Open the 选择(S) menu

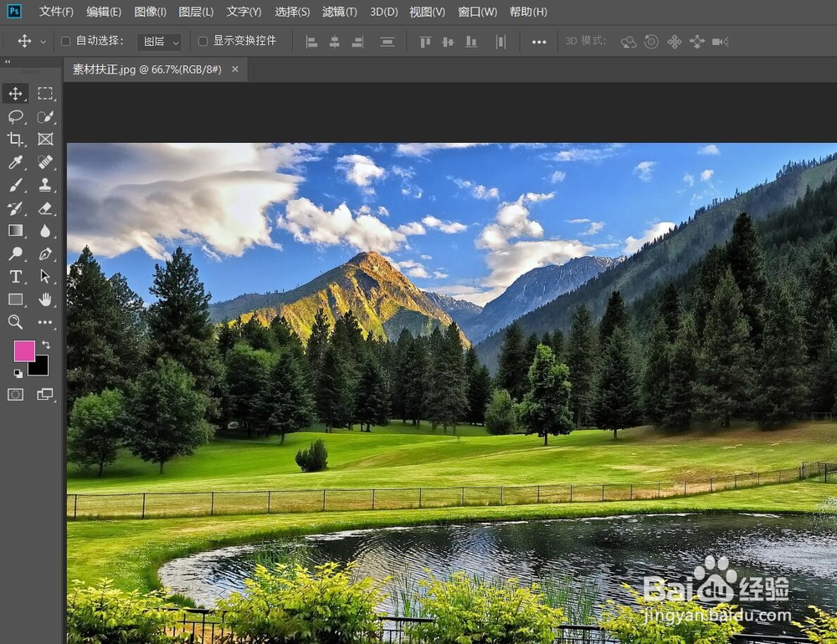point(292,12)
